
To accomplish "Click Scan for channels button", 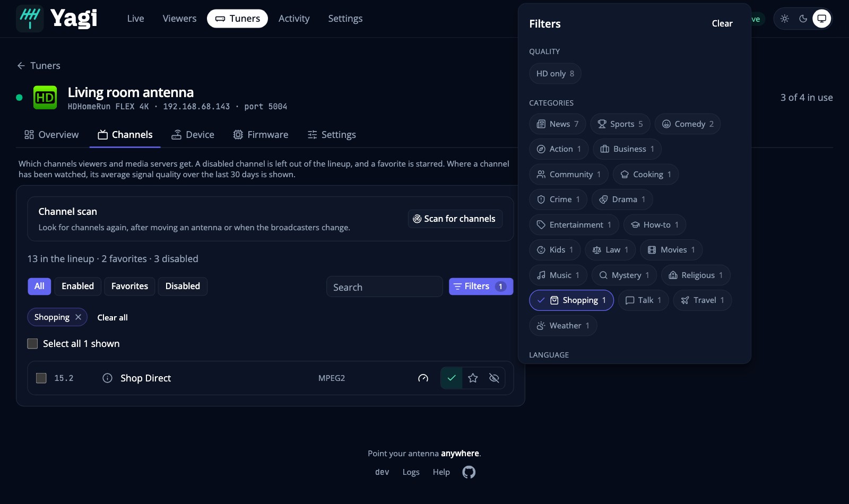I will 455,219.
